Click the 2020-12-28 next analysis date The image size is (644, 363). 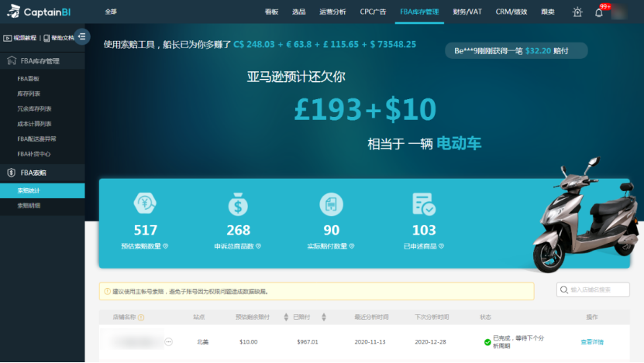tap(430, 341)
